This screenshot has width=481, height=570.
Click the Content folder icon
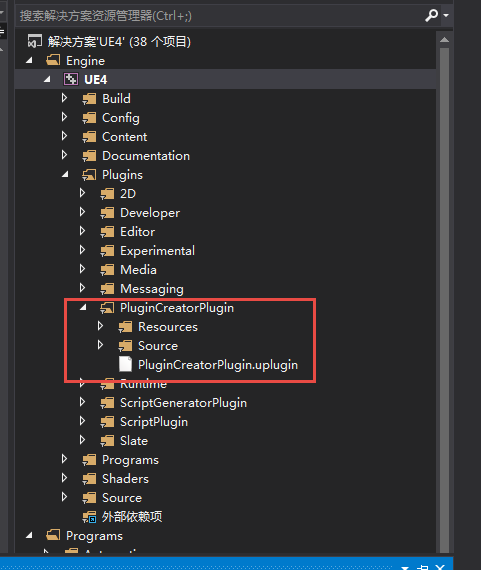(x=89, y=137)
